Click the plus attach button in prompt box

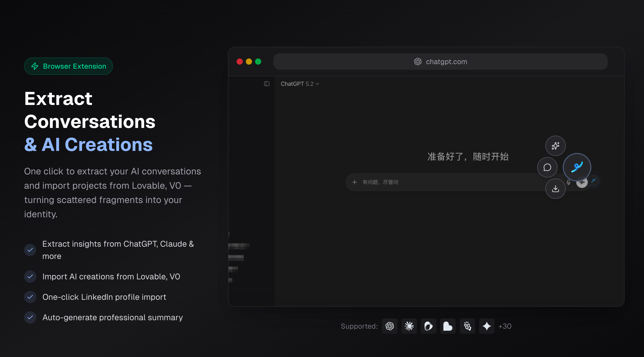354,182
